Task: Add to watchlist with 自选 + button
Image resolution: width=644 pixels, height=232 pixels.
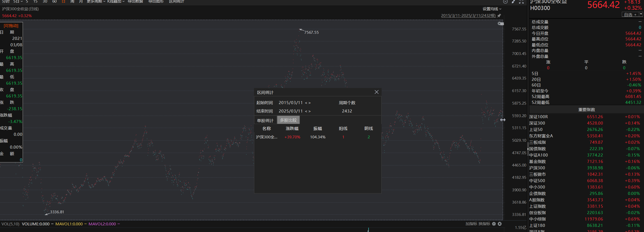Action: click(x=630, y=15)
